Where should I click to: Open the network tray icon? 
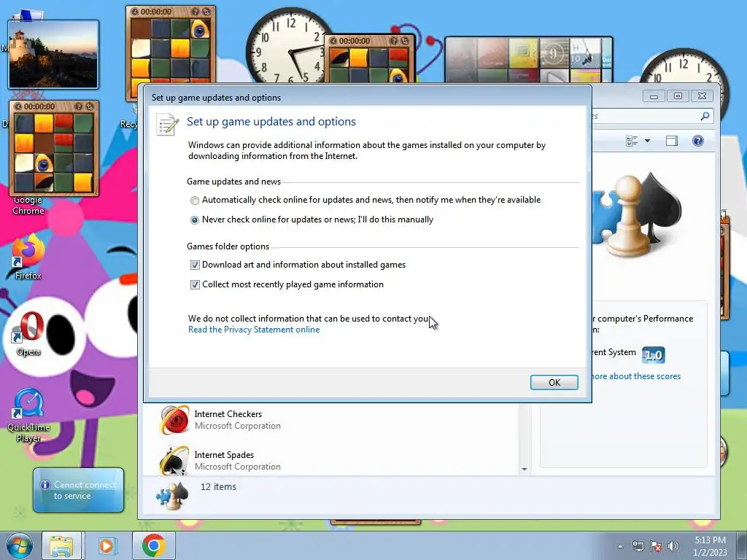click(638, 546)
